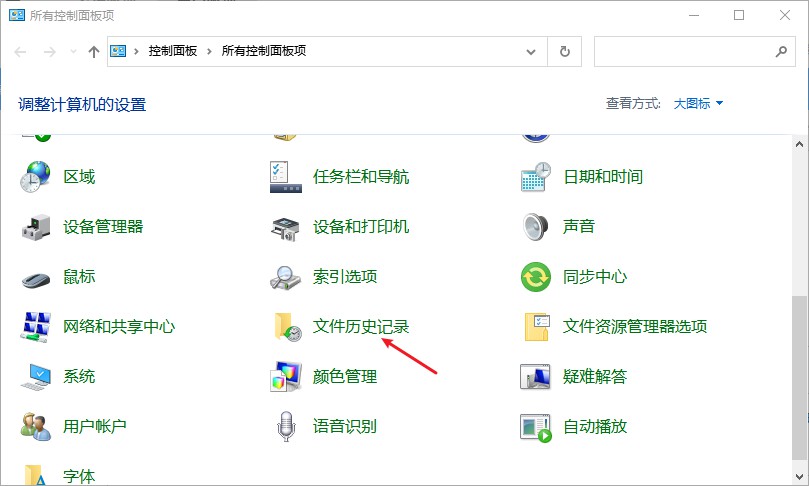
Task: Open the 自动播放 link
Action: [x=594, y=427]
